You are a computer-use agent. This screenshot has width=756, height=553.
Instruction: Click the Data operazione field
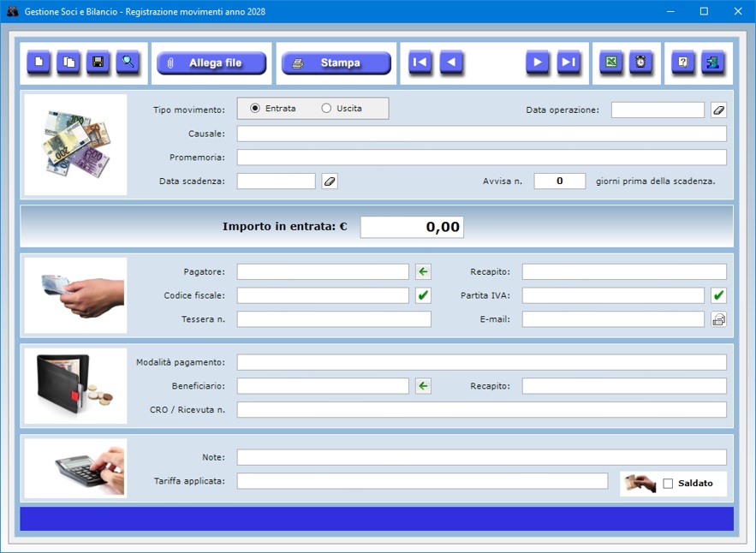(x=658, y=110)
